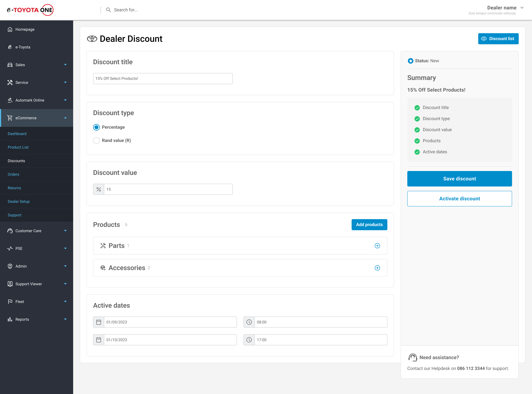Click the start date calendar icon
This screenshot has width=532, height=394.
click(99, 322)
